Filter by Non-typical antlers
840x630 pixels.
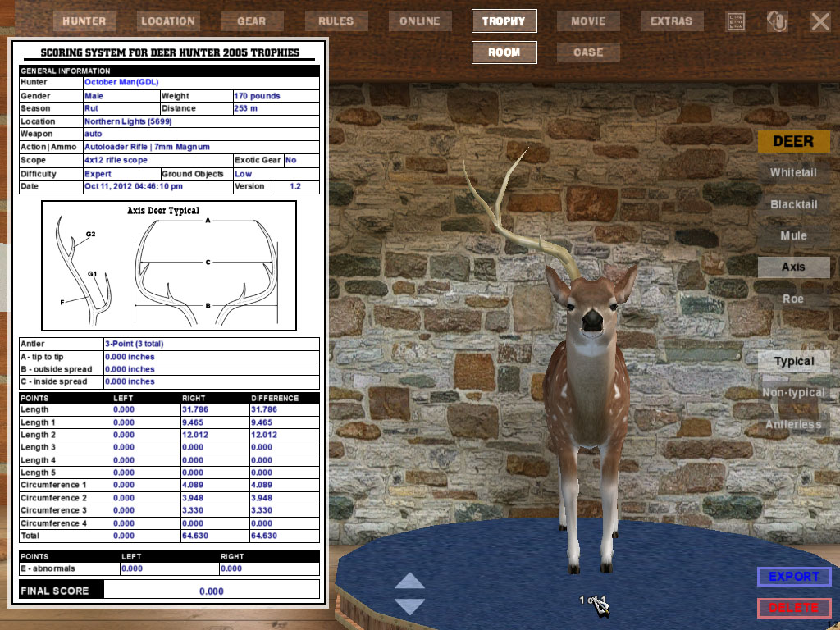point(793,393)
